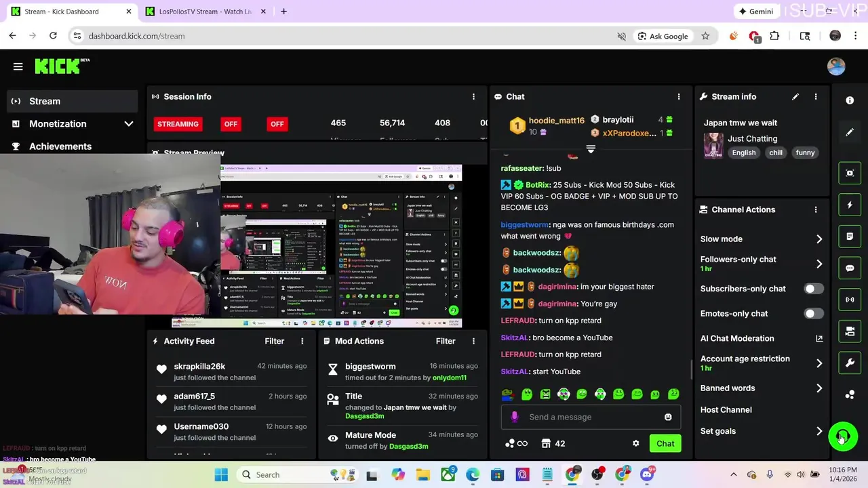Open Mod Actions options menu
This screenshot has height=488, width=868.
(473, 342)
